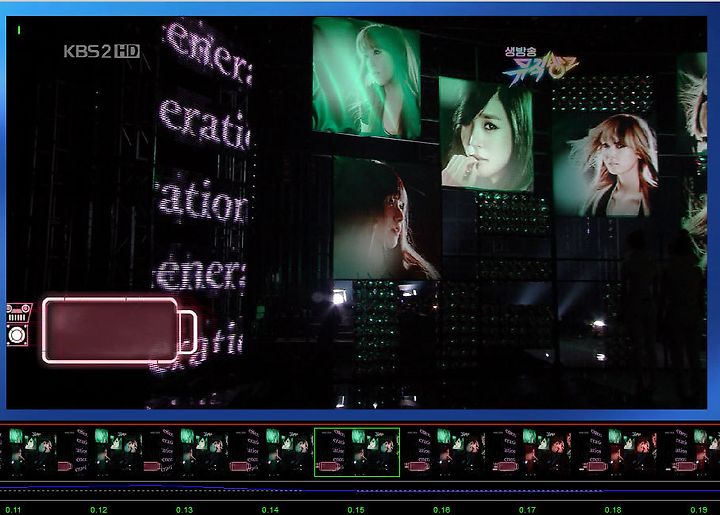Jump to the 0.11 timeline mark
The image size is (720, 515).
[13, 509]
